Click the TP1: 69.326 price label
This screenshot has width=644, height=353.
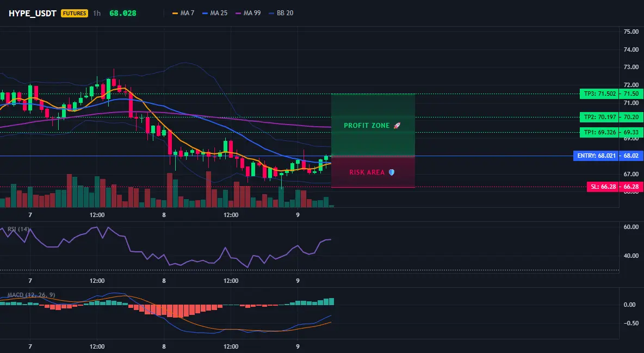600,132
